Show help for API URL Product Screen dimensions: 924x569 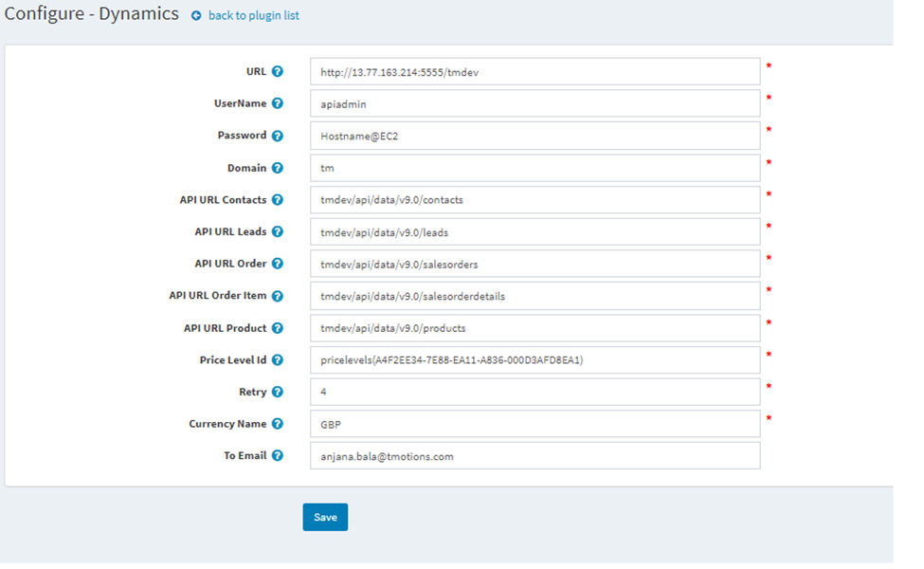click(277, 328)
